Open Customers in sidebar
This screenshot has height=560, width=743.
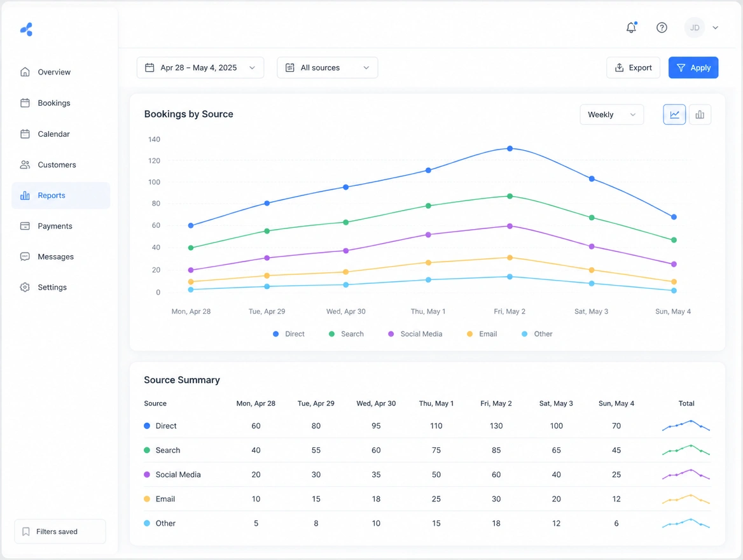click(x=60, y=165)
